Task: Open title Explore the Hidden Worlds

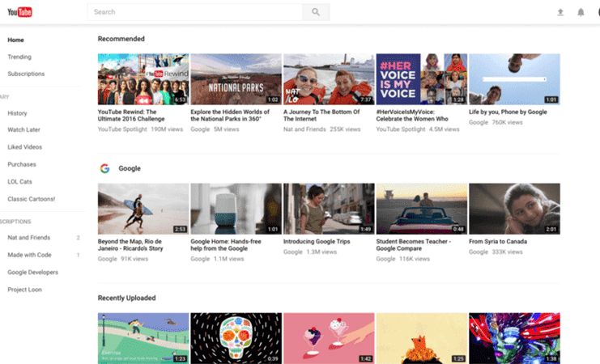Action: tap(230, 116)
